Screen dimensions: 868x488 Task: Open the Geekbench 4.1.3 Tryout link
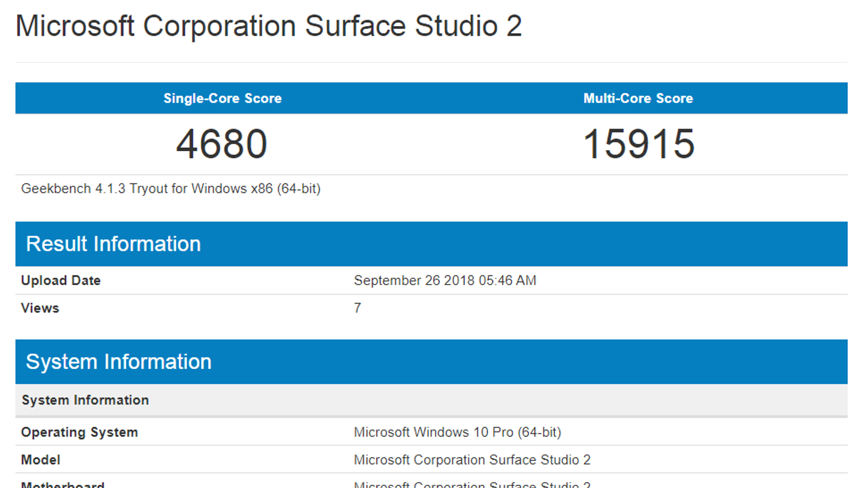point(171,188)
